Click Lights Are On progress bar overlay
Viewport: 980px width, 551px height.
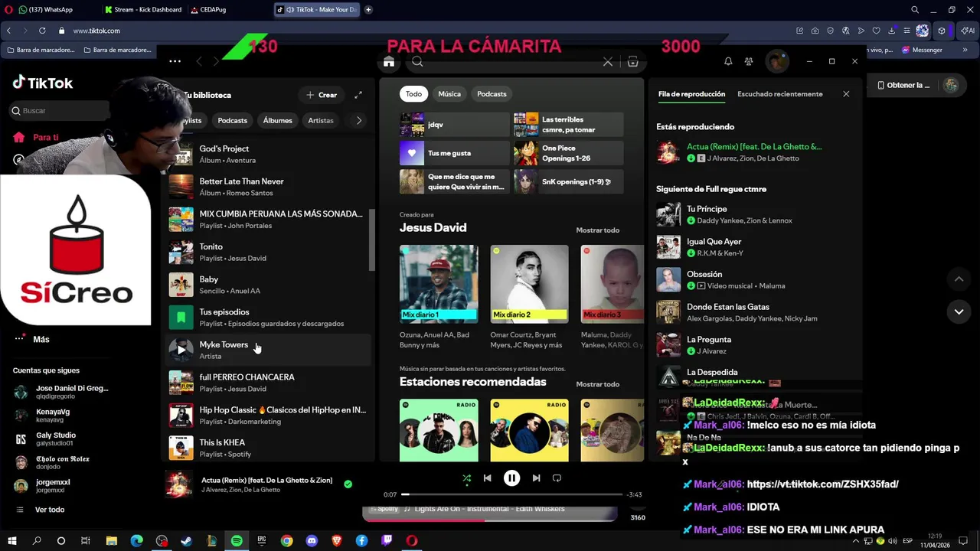pyautogui.click(x=489, y=520)
